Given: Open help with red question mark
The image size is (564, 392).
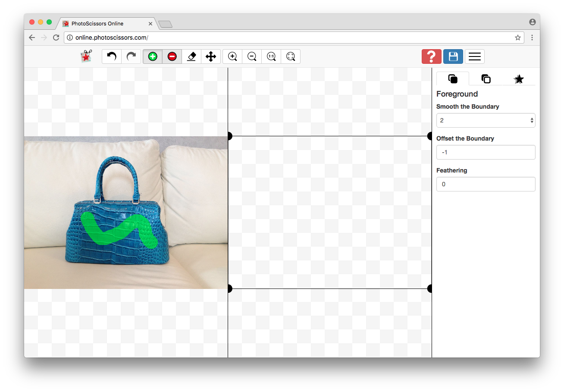Looking at the screenshot, I should (x=431, y=56).
